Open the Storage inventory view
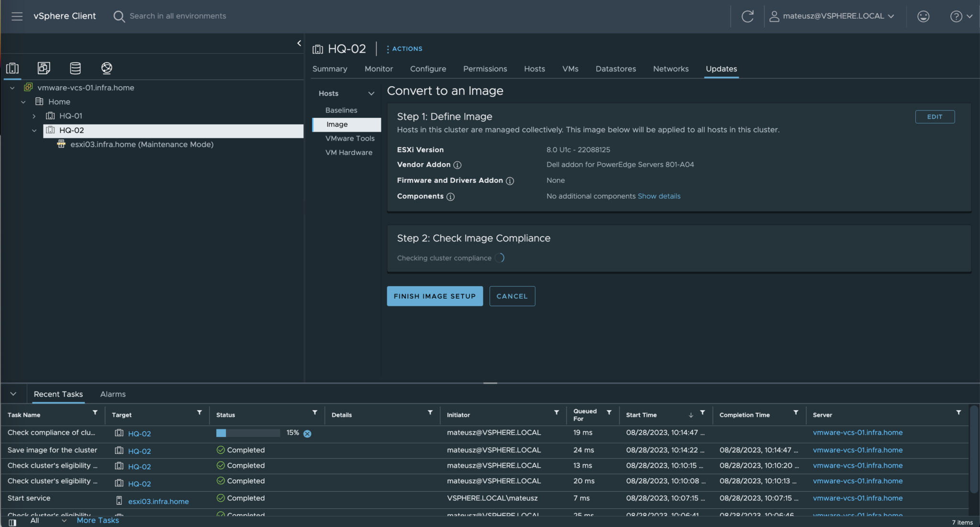 (x=75, y=68)
